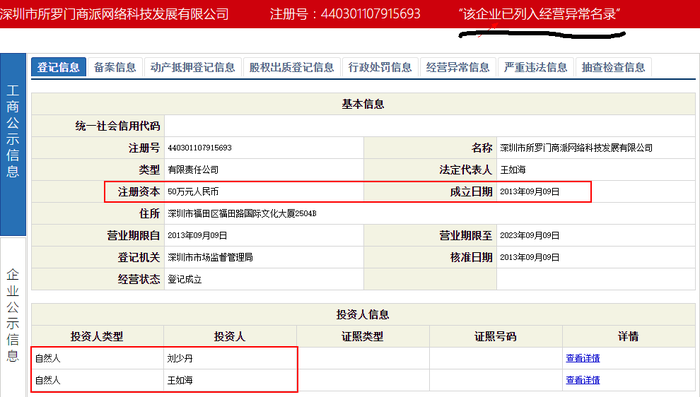The image size is (700, 397).
Task: View the 行政处罚信息 tab
Action: [380, 67]
